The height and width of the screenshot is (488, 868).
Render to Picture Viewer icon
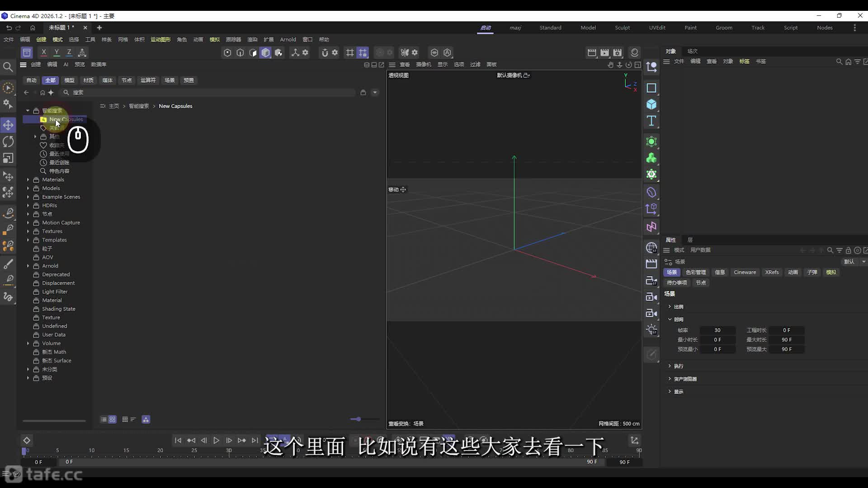coord(604,52)
